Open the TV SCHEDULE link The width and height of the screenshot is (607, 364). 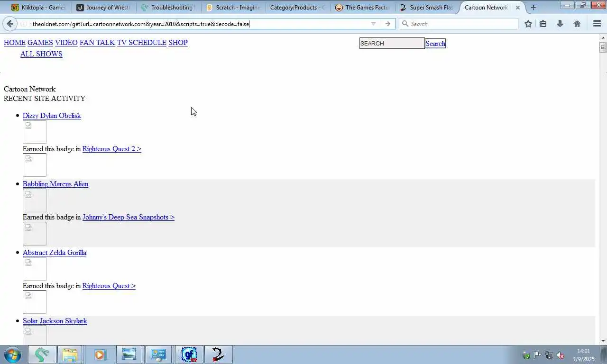[x=142, y=43]
